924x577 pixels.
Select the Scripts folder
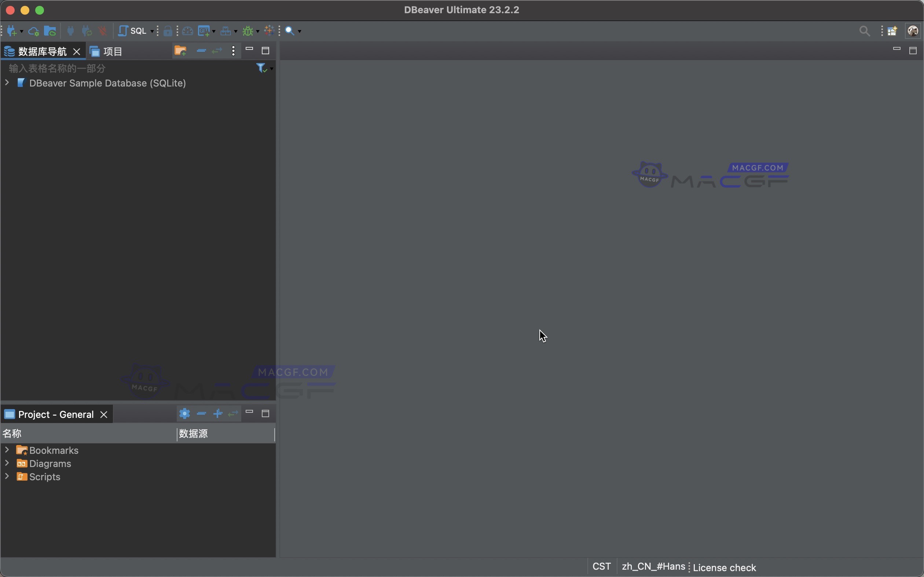coord(38,477)
